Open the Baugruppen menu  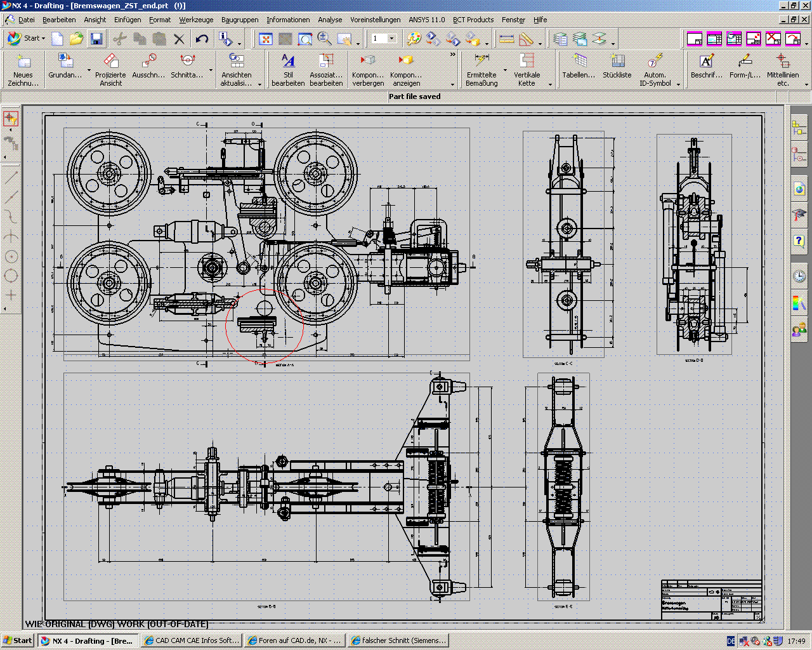(x=240, y=20)
